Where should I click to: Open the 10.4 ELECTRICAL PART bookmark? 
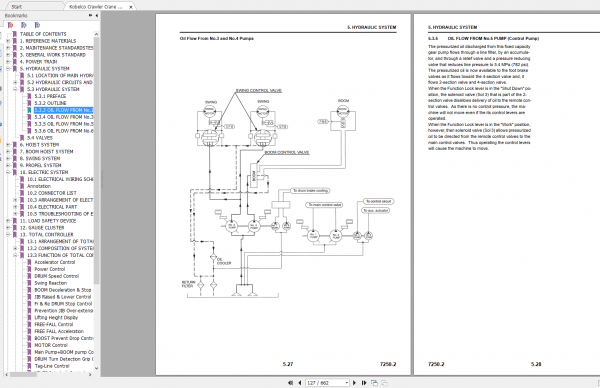coord(52,207)
